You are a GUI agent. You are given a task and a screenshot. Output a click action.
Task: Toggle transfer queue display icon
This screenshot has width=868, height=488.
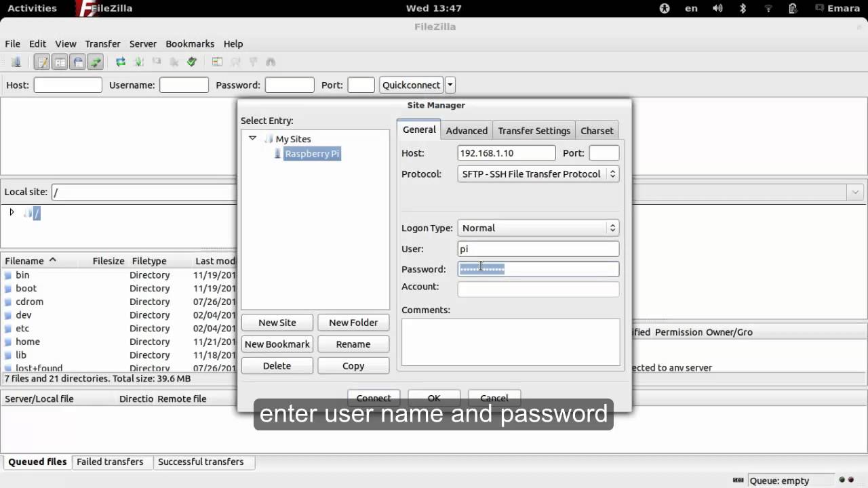pos(95,62)
